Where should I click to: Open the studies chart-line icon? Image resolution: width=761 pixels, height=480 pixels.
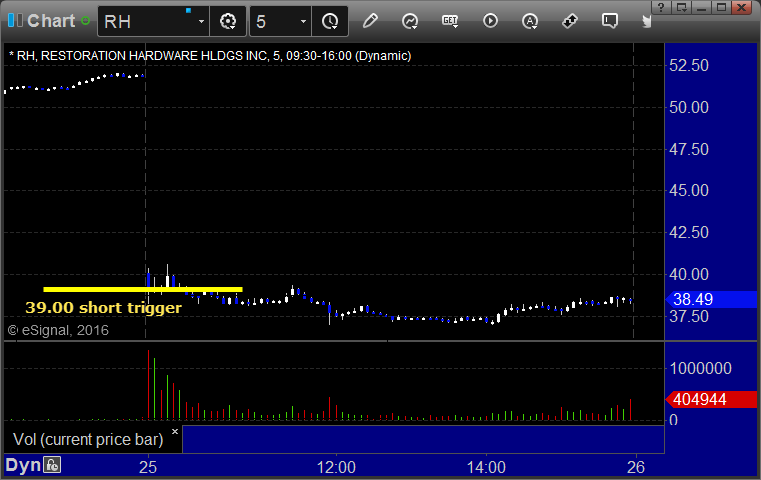(410, 21)
